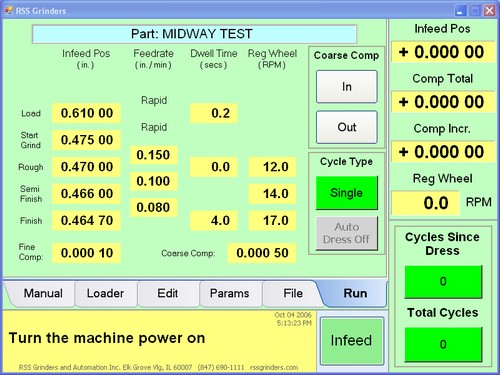The width and height of the screenshot is (500, 375).
Task: Go to the File tab
Action: (293, 293)
